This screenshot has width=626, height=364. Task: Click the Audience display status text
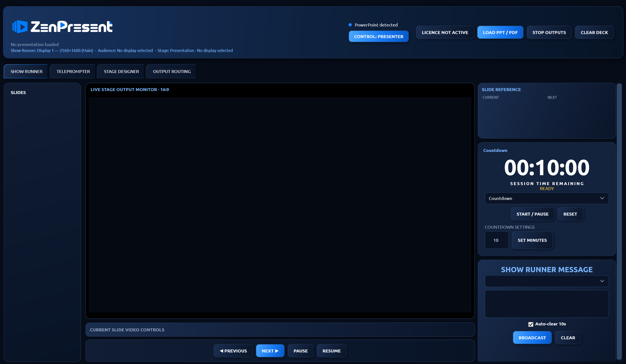125,50
